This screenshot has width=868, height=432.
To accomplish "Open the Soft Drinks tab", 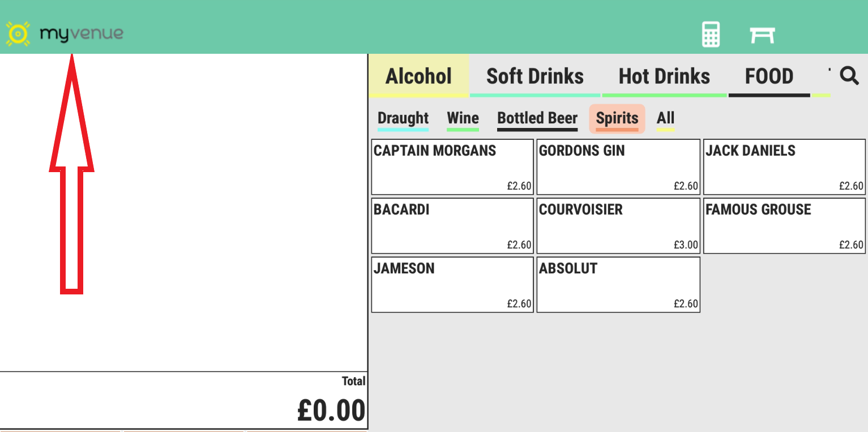I will click(535, 76).
